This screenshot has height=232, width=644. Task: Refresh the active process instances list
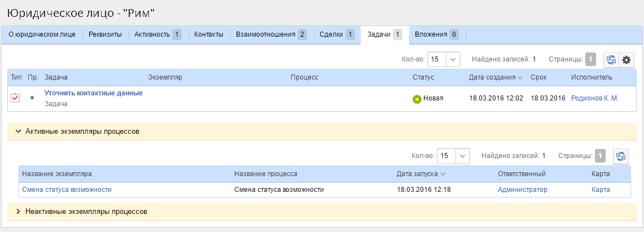click(x=621, y=156)
